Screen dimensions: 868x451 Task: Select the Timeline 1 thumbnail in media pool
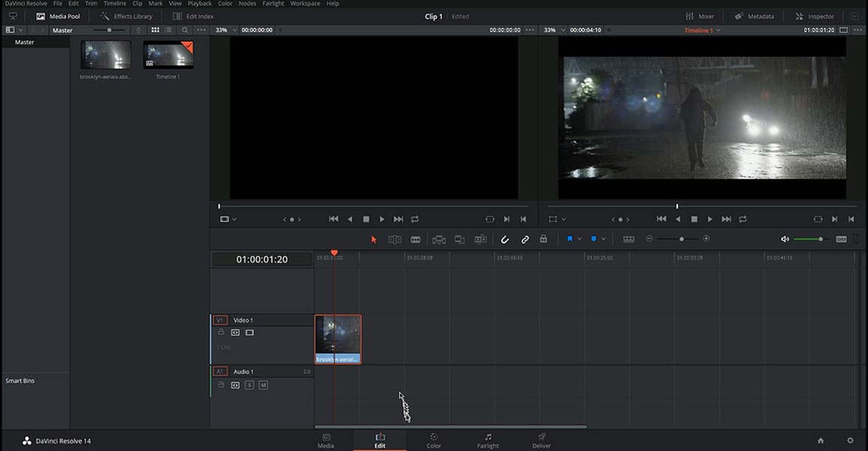pos(168,55)
